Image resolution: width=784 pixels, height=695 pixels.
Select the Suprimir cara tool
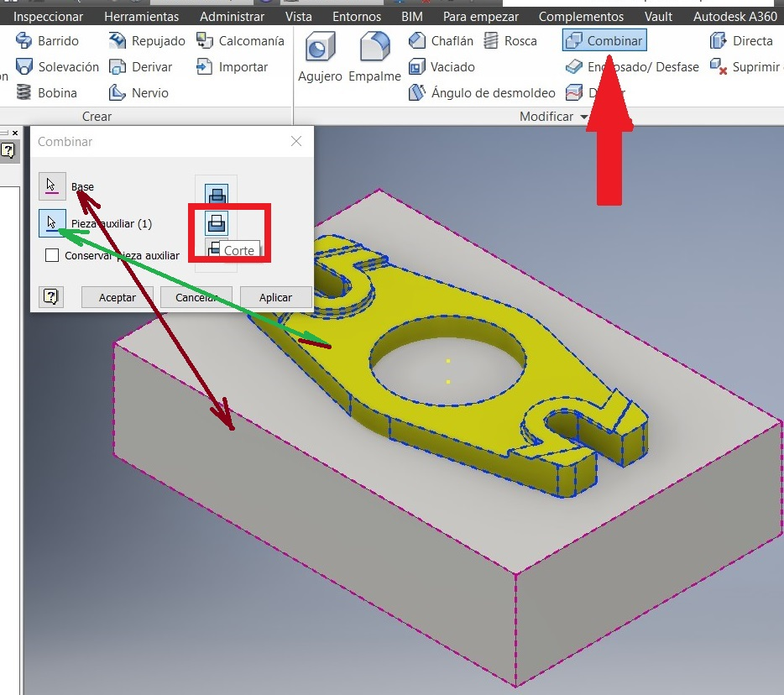point(746,66)
